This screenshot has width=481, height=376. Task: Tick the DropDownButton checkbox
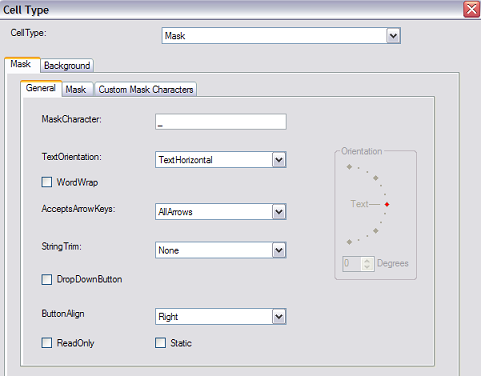click(47, 279)
